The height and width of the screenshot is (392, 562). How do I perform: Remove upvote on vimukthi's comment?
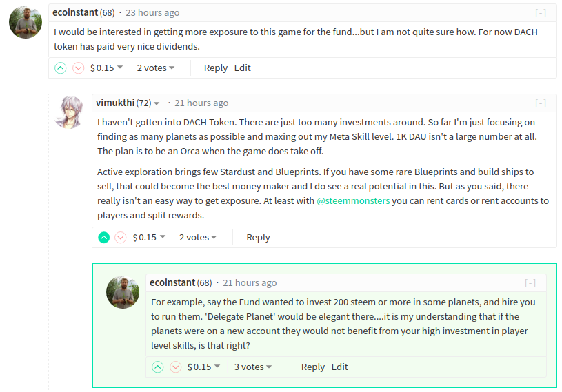[x=104, y=238]
